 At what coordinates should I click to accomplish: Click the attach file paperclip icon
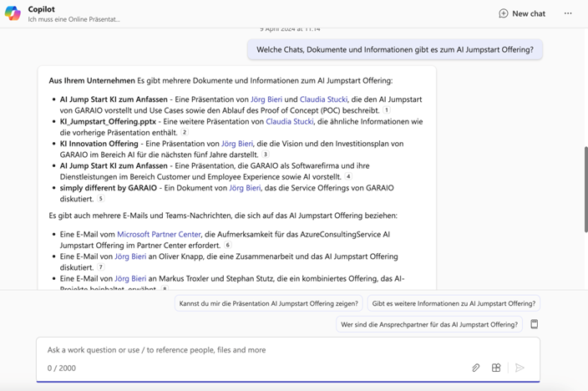tap(475, 368)
